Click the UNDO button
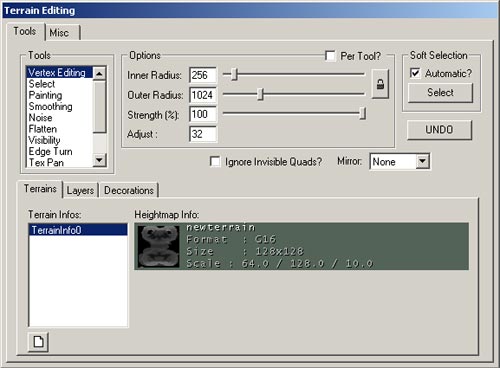 (x=439, y=130)
